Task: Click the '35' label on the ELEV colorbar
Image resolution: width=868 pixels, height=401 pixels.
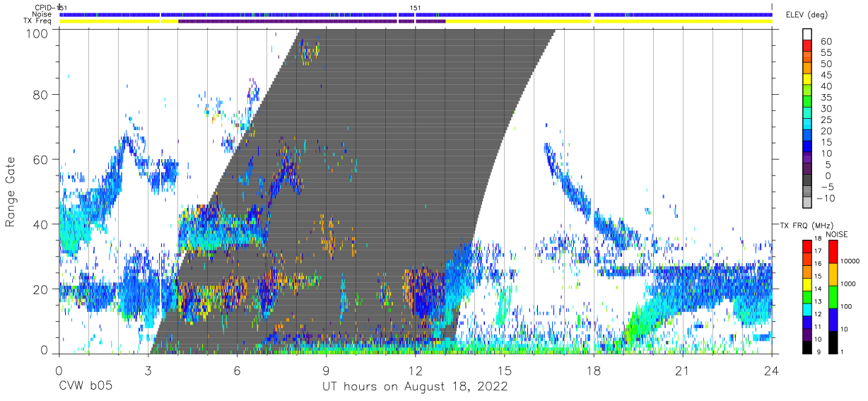Action: 826,98
